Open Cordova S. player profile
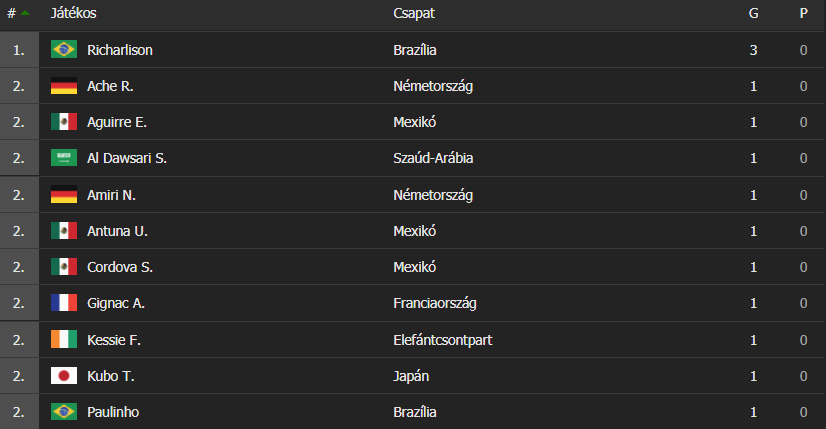 point(120,267)
